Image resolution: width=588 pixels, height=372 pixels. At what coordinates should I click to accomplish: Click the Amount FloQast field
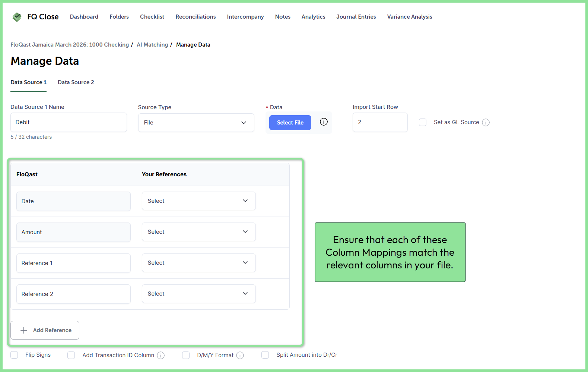pos(73,232)
